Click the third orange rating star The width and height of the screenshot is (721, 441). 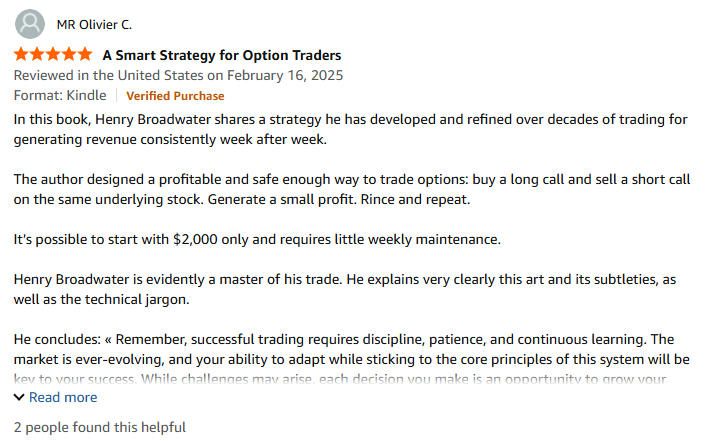click(x=53, y=55)
